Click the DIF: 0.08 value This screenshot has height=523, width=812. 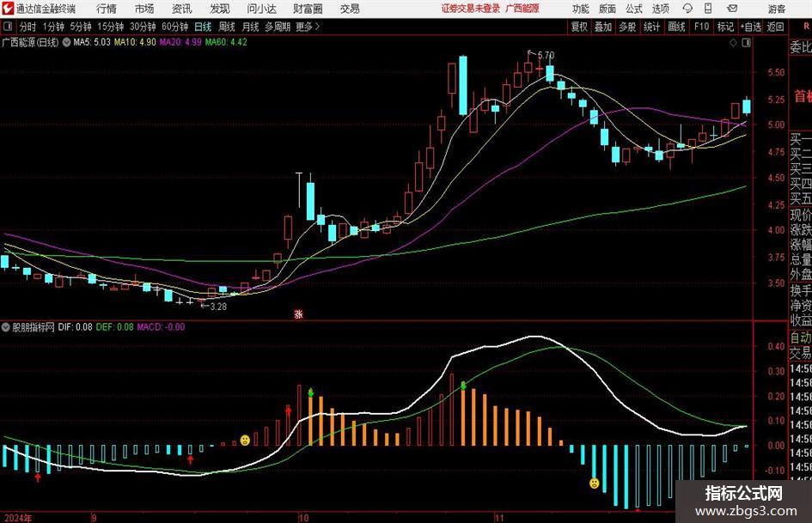pyautogui.click(x=75, y=327)
